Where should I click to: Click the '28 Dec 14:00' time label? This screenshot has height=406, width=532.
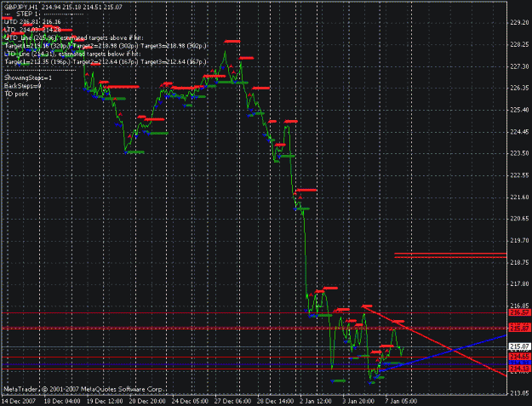tap(275, 401)
